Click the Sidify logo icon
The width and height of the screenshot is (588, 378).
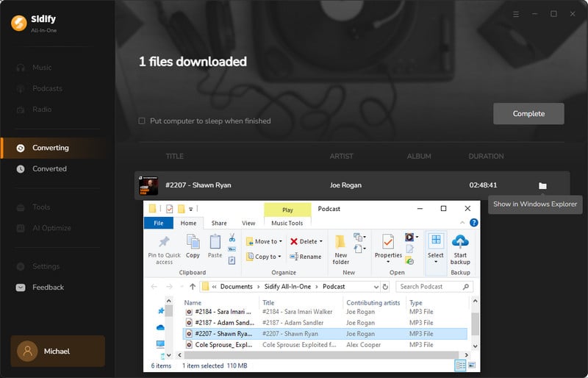coord(19,23)
